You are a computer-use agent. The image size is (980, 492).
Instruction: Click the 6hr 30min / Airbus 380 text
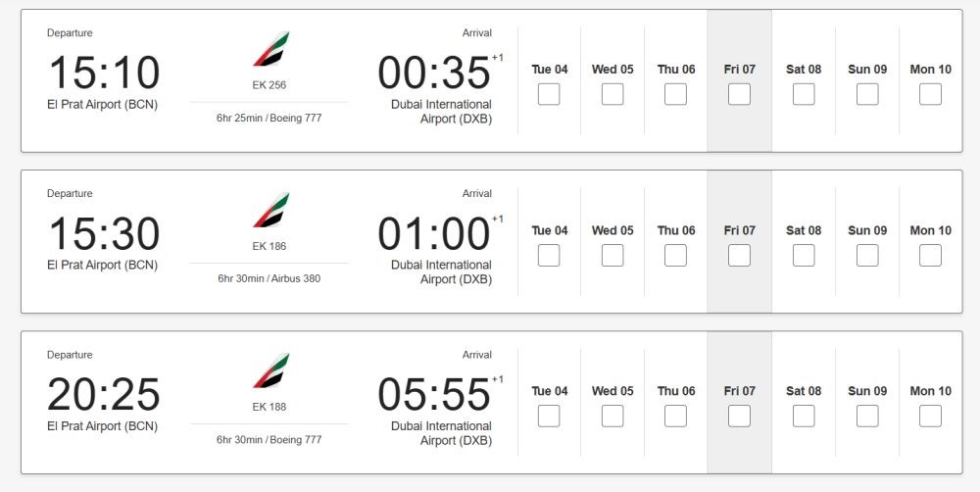(269, 278)
